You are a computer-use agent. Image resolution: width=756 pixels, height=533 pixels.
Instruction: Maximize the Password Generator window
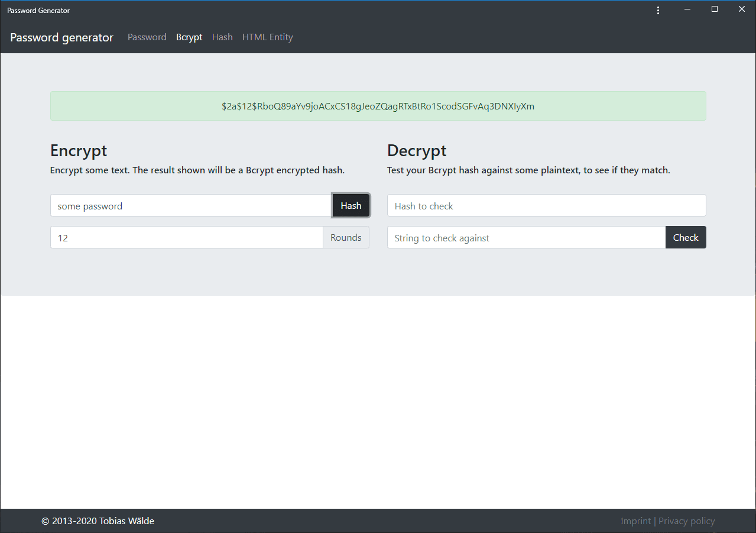pos(715,9)
